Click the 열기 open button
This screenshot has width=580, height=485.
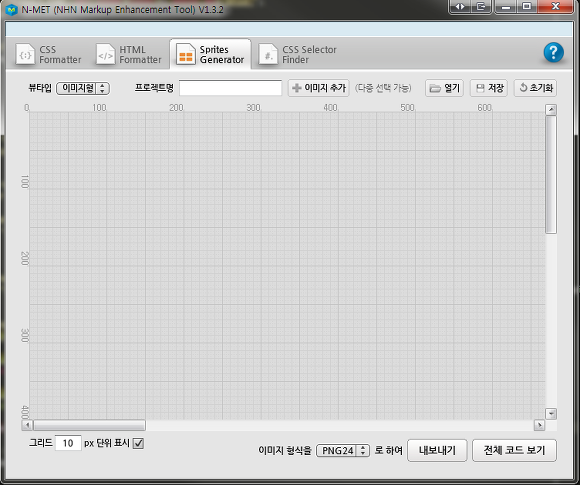(x=444, y=88)
